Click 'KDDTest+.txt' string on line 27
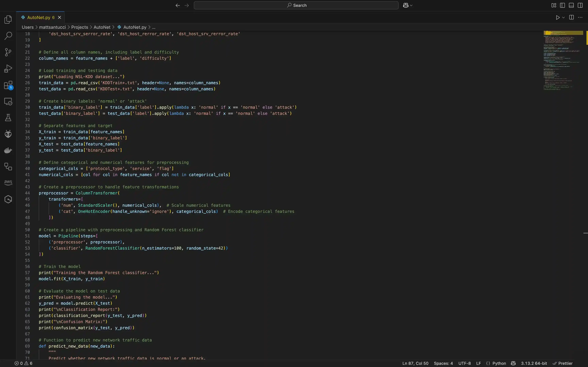The width and height of the screenshot is (588, 367). point(115,89)
